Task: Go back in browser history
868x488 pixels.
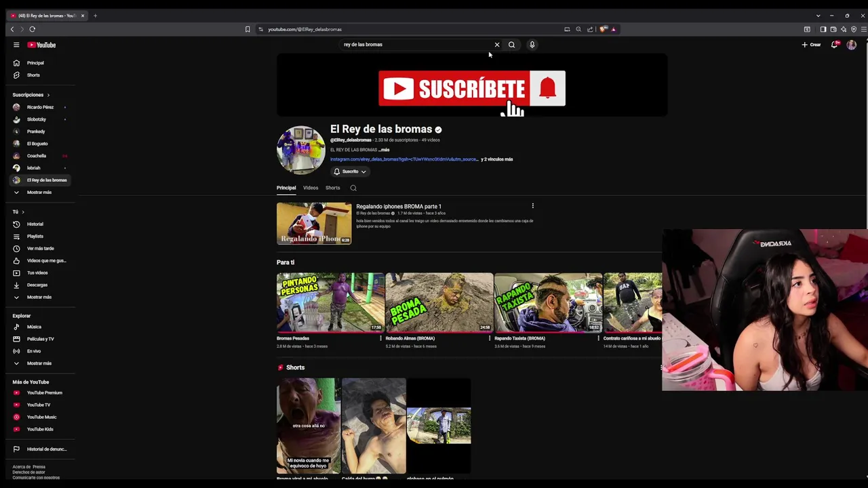Action: tap(12, 29)
